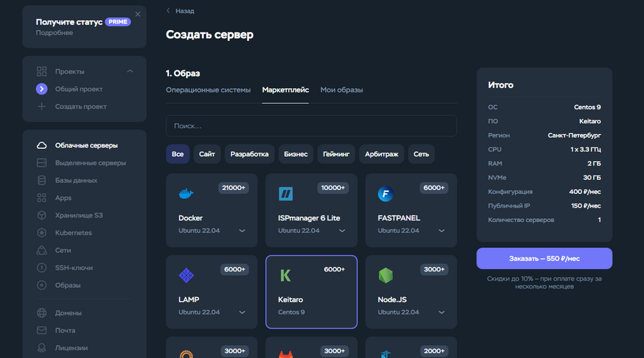Go back via Назад link
The width and height of the screenshot is (644, 358).
[185, 11]
